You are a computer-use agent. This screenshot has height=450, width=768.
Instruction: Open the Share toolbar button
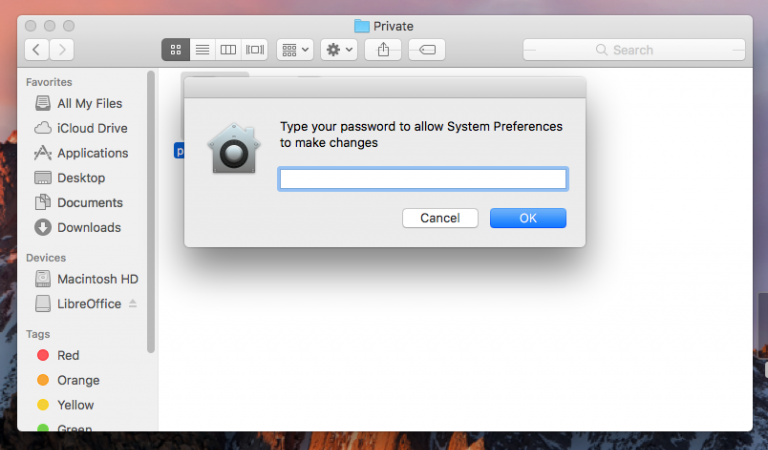point(383,49)
